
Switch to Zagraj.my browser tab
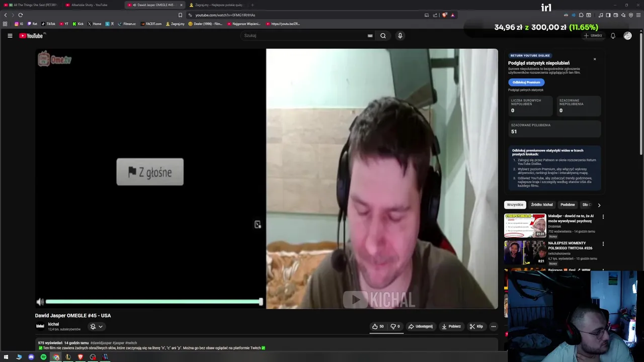click(x=216, y=5)
